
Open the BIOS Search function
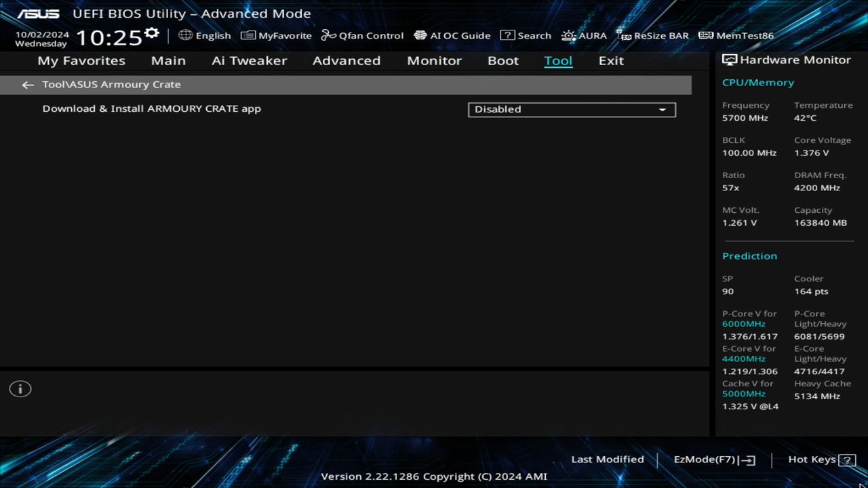point(526,35)
